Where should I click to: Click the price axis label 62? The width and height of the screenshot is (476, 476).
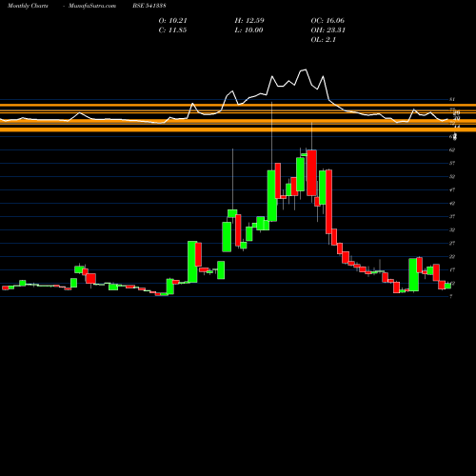(x=452, y=149)
